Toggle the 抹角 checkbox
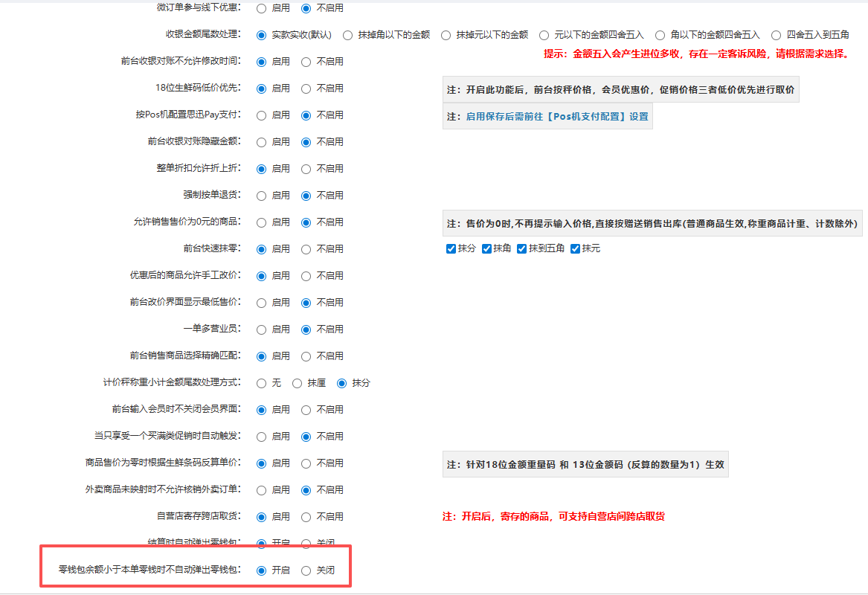Viewport: 868px width, 595px height. 486,249
